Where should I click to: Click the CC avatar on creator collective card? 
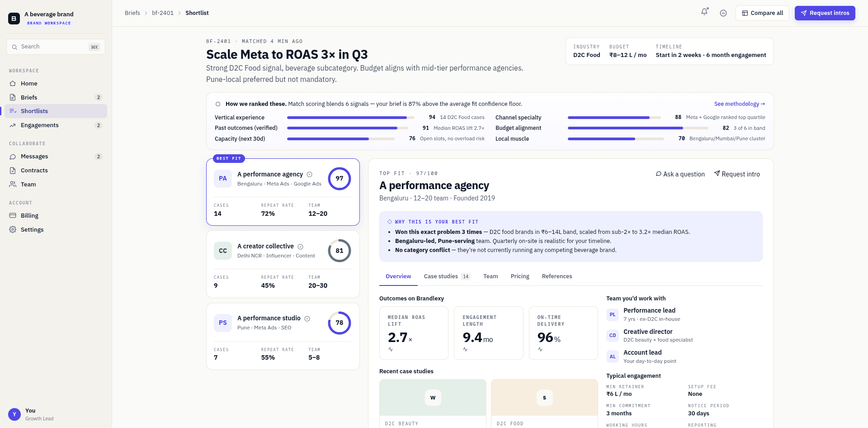[x=223, y=251]
